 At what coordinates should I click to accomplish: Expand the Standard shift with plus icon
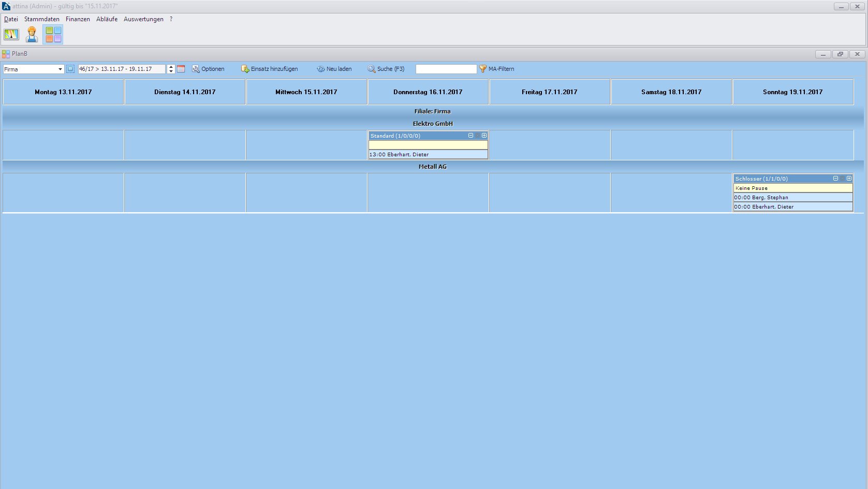tap(484, 136)
